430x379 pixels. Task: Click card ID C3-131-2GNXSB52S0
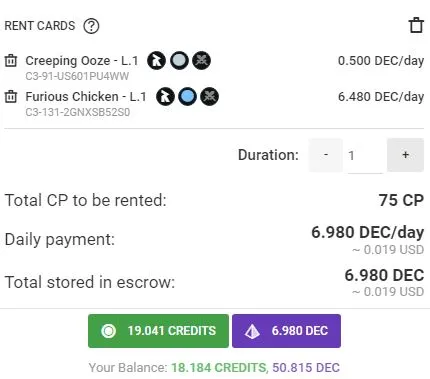(78, 112)
